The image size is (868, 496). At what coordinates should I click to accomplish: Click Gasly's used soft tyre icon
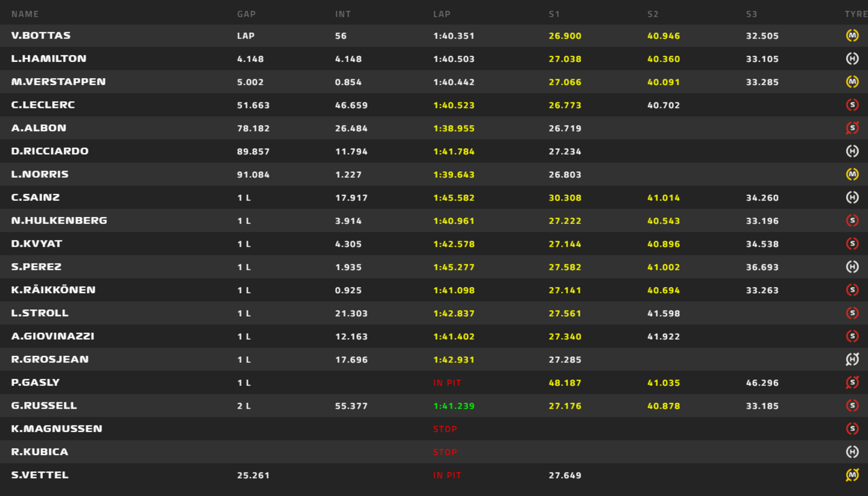tap(852, 383)
